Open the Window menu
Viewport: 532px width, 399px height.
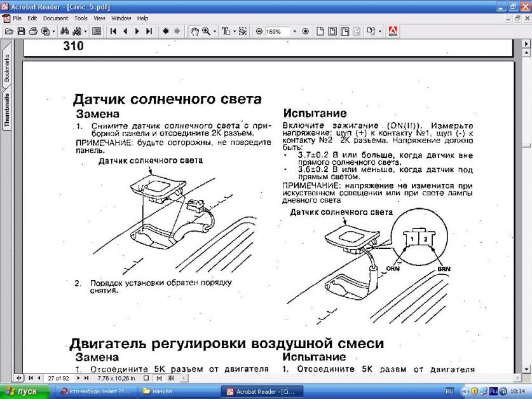[x=121, y=18]
